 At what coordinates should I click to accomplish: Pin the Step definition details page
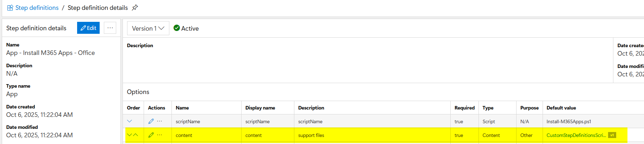pyautogui.click(x=135, y=8)
